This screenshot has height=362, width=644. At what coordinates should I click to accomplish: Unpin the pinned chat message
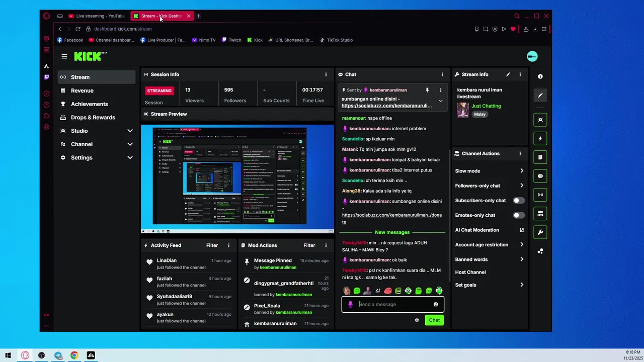click(427, 90)
